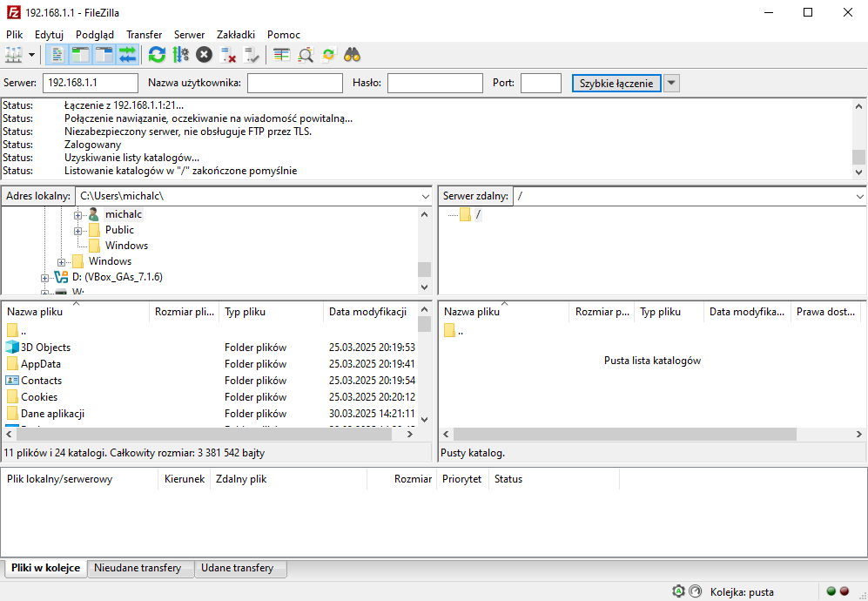Expand the D: (VBox_GAs_7.1.6) drive node
Screen dimensions: 868x601
coord(45,278)
